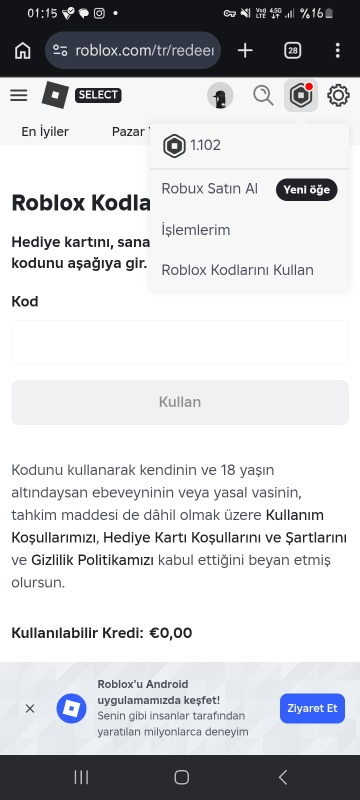Tap the 1.102 Robux balance row
Screen dimensions: 360x800
[x=249, y=146]
